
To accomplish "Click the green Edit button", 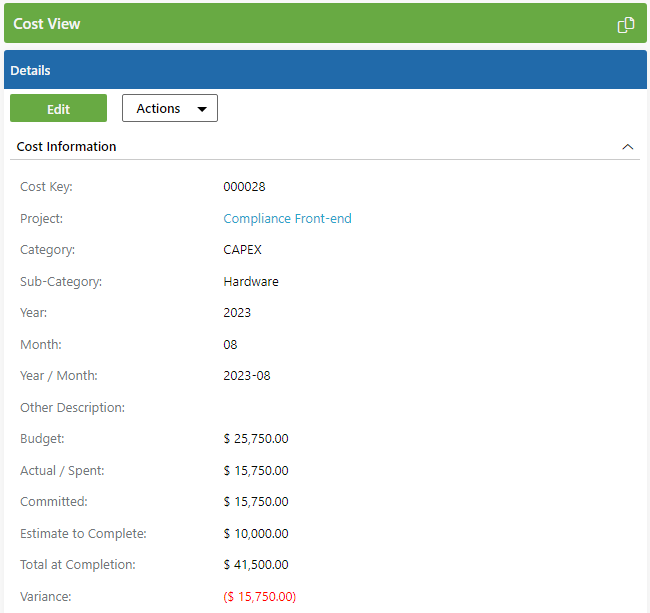I will (58, 108).
